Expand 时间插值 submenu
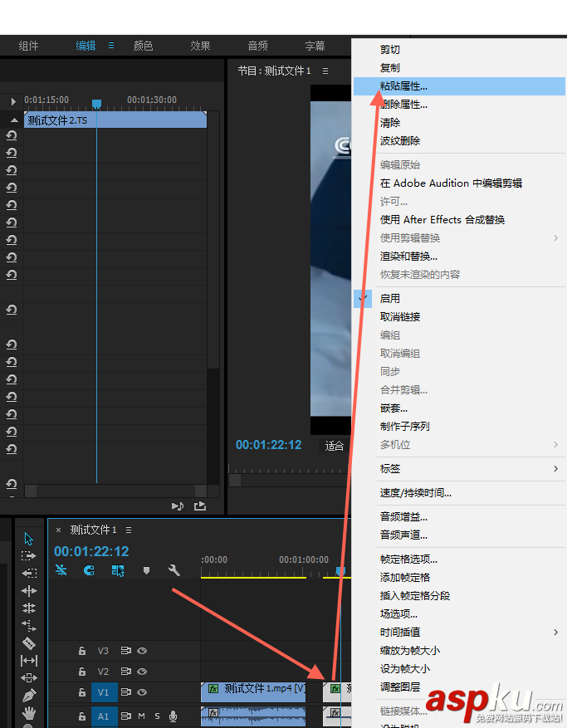The image size is (567, 728). coord(459,633)
